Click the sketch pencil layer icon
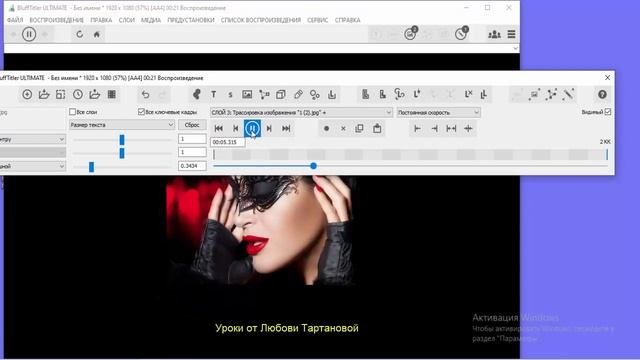This screenshot has width=640, height=360. pos(298,95)
